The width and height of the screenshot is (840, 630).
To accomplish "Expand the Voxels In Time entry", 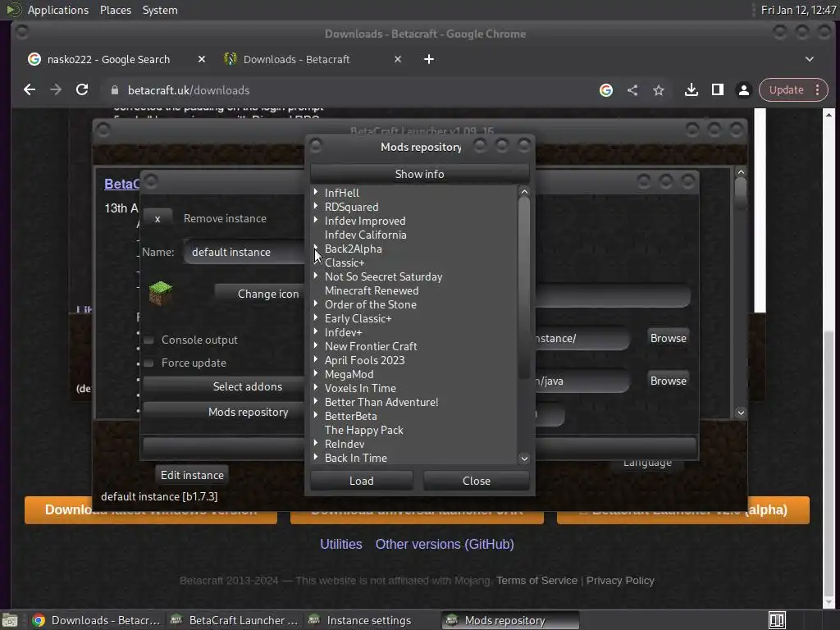I will tap(316, 387).
